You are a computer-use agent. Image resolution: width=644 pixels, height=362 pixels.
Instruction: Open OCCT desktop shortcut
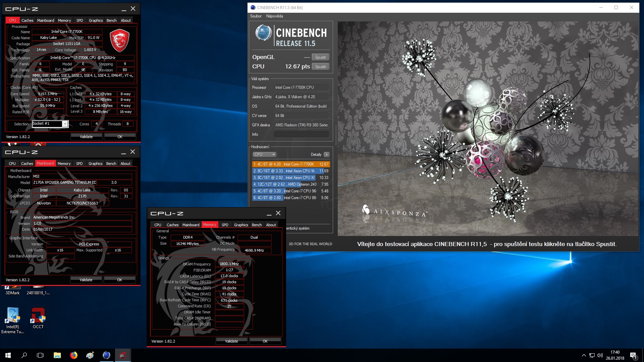click(x=38, y=318)
